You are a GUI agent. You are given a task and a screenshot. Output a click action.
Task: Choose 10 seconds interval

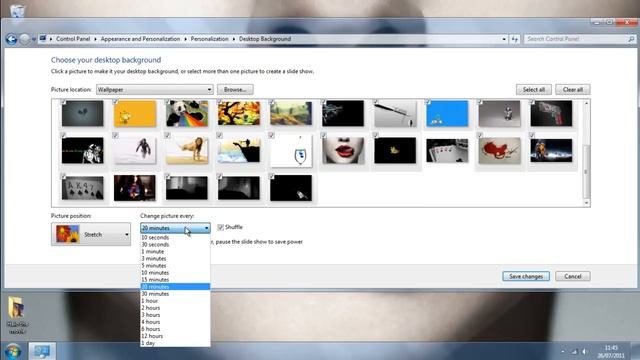(x=176, y=238)
